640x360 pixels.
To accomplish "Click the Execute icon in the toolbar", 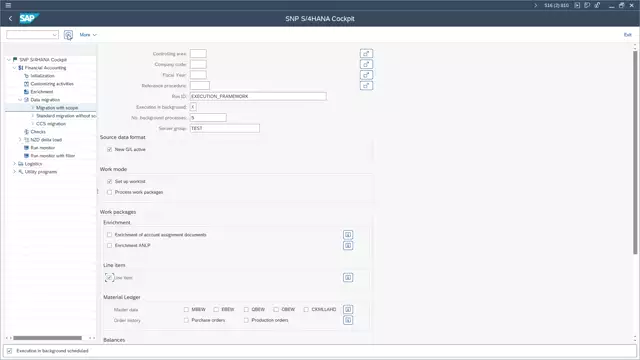I will (x=68, y=35).
